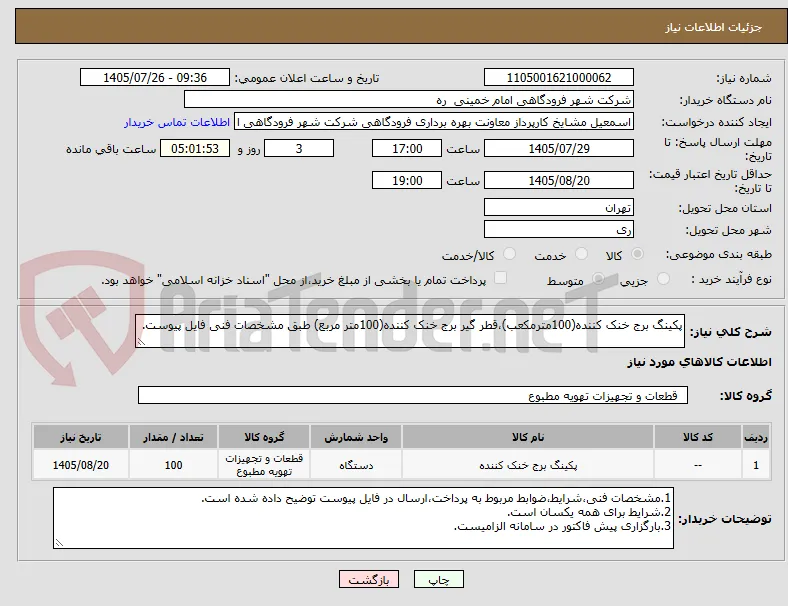Viewport: 788px width, 606px height.
Task: Click the چاپ (print) button
Action: (x=439, y=579)
